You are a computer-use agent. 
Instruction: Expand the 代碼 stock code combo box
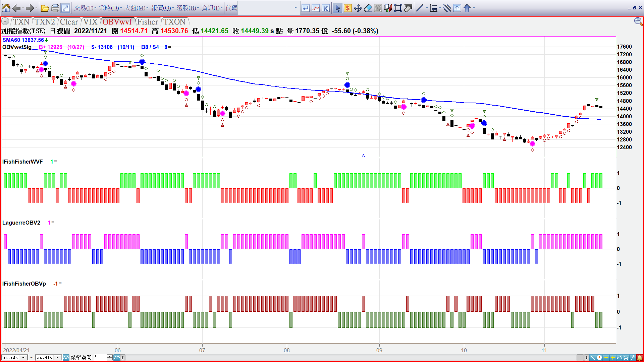pyautogui.click(x=295, y=8)
